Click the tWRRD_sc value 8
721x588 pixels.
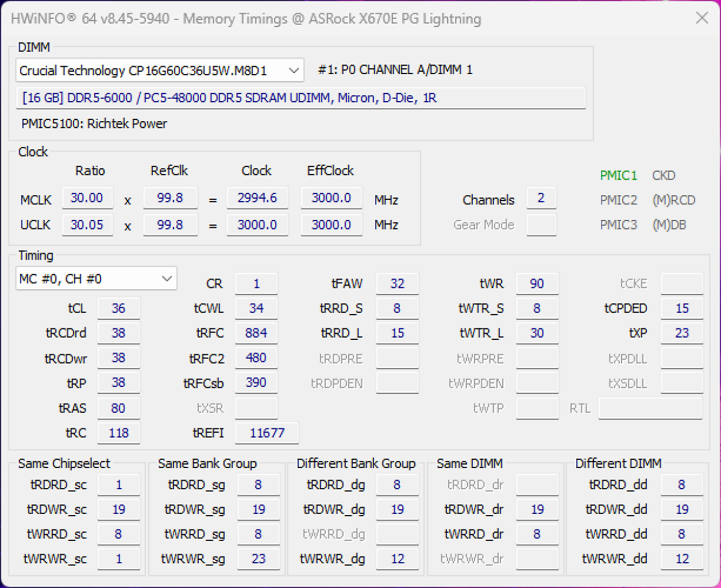pyautogui.click(x=118, y=534)
